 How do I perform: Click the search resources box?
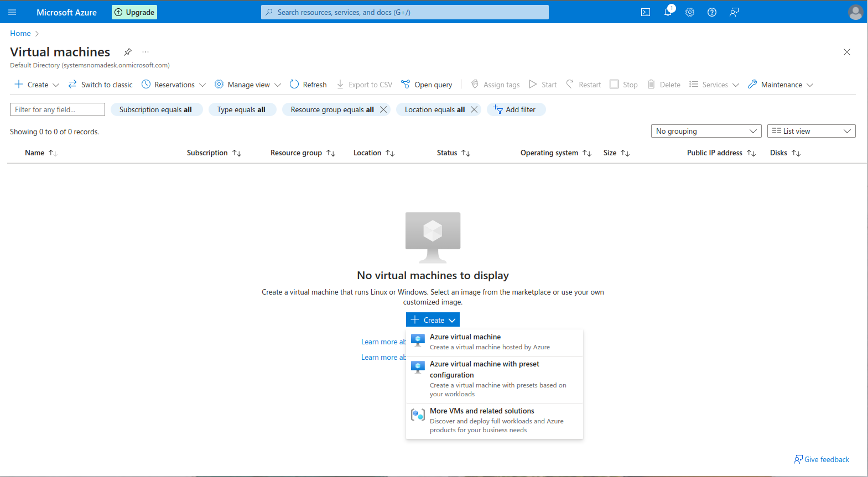[405, 12]
